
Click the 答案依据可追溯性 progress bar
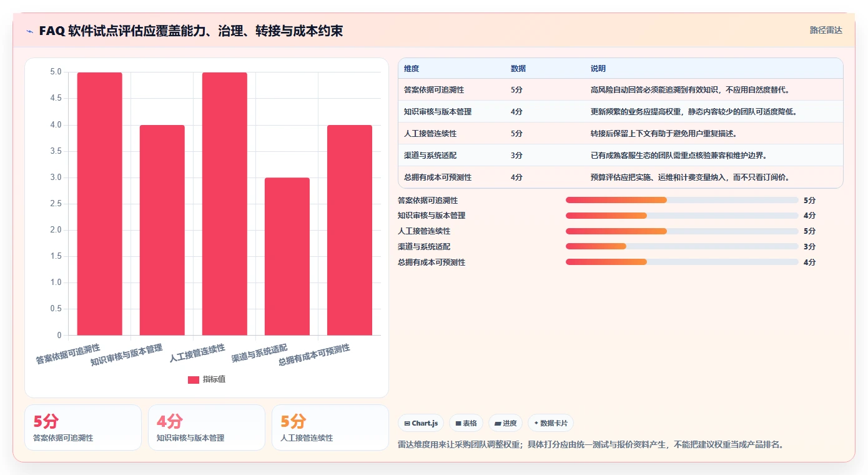(x=682, y=200)
